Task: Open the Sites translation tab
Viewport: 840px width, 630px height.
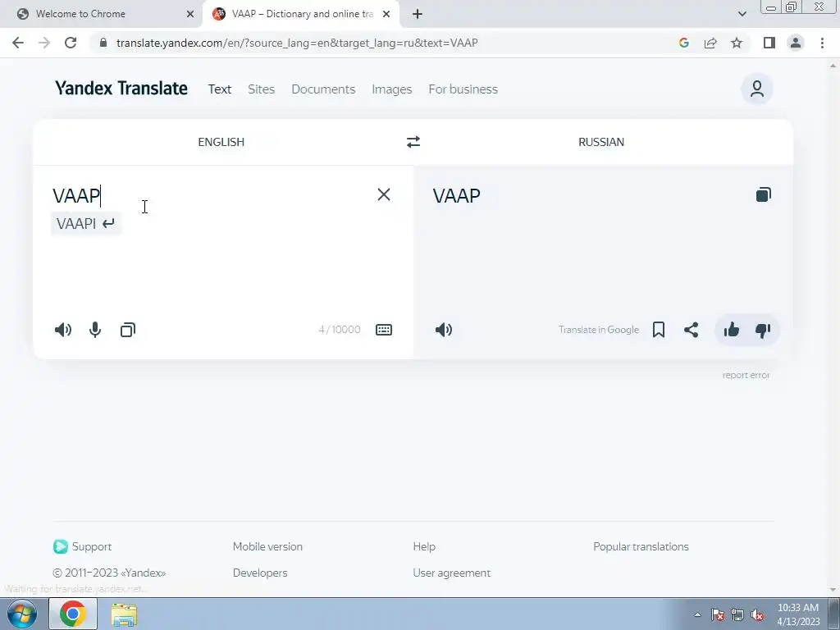Action: (262, 89)
